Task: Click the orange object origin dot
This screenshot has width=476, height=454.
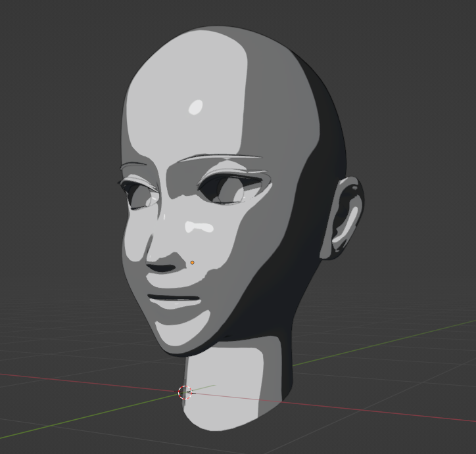Action: (x=192, y=263)
